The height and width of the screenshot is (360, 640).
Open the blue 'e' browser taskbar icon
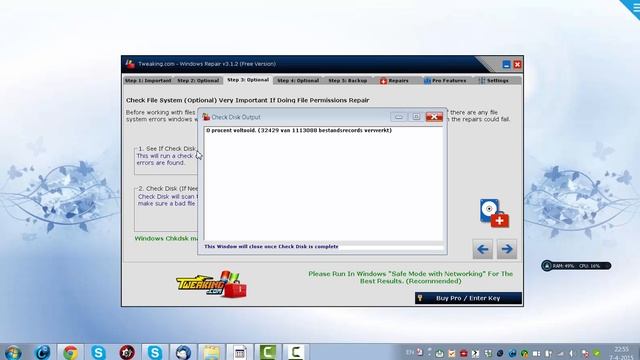42,352
